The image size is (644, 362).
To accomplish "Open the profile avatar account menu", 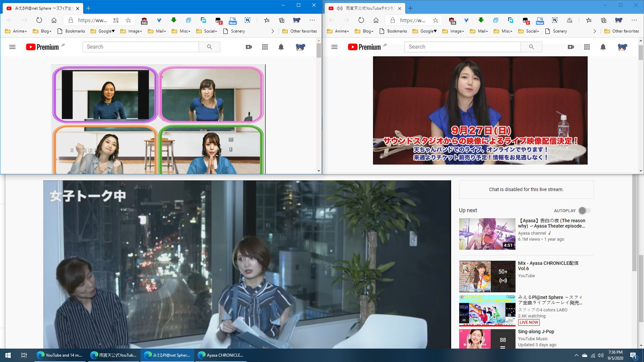I will point(300,47).
